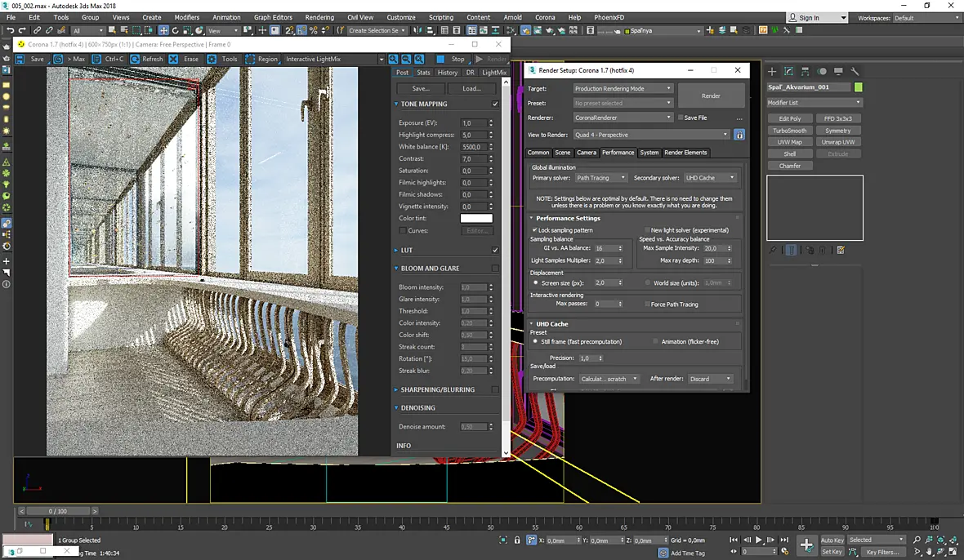Open the Precomputation dropdown
Screen dimensions: 964x560
(x=609, y=378)
